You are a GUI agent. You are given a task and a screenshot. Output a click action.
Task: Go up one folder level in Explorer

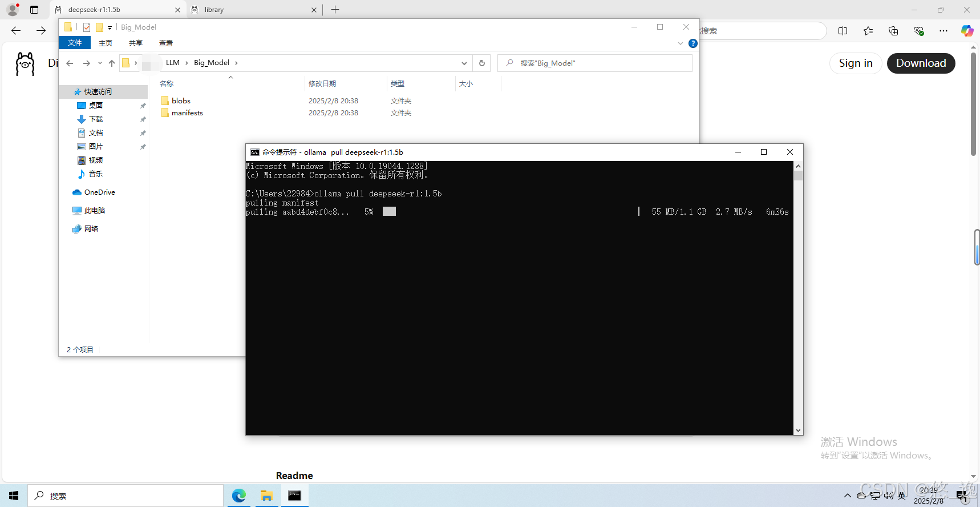pyautogui.click(x=112, y=63)
